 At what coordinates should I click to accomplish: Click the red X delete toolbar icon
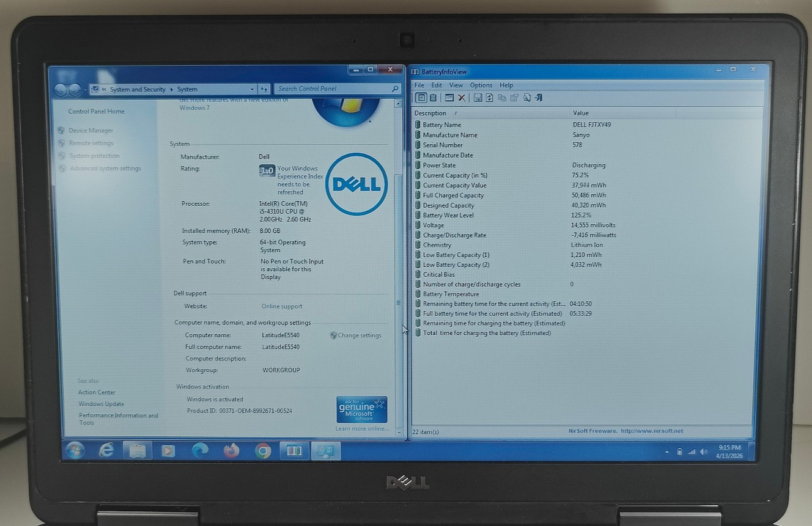coord(462,98)
